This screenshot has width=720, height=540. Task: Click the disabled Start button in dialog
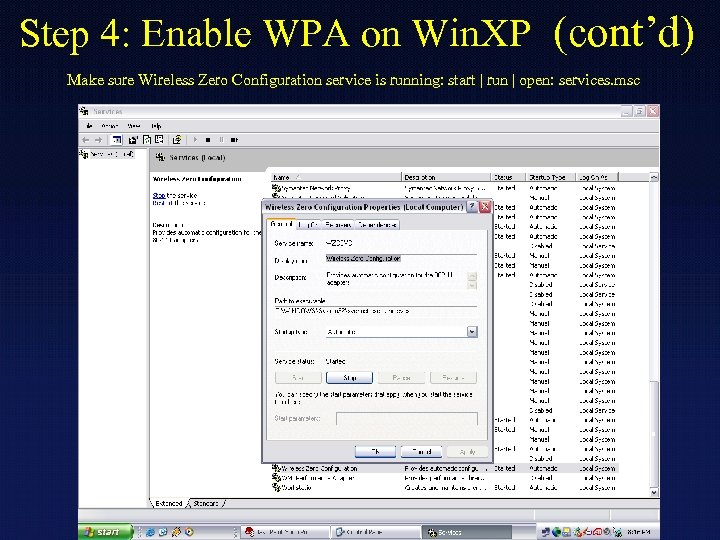tap(298, 377)
